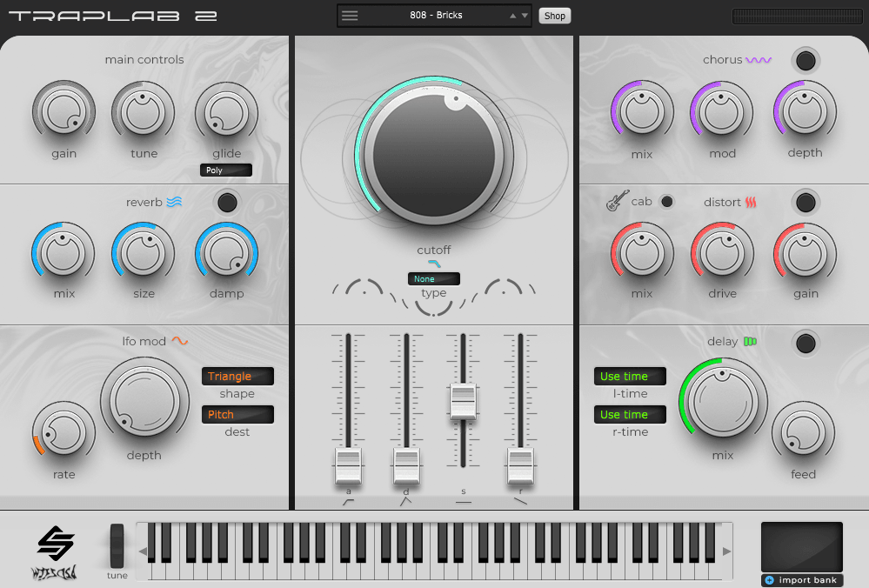Click the Shop button
This screenshot has height=588, width=869.
click(x=554, y=15)
